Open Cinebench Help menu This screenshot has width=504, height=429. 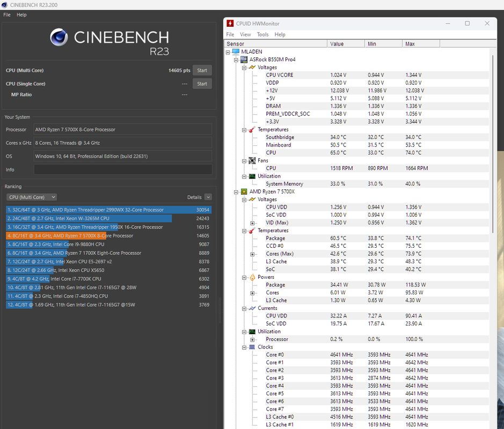pos(21,15)
